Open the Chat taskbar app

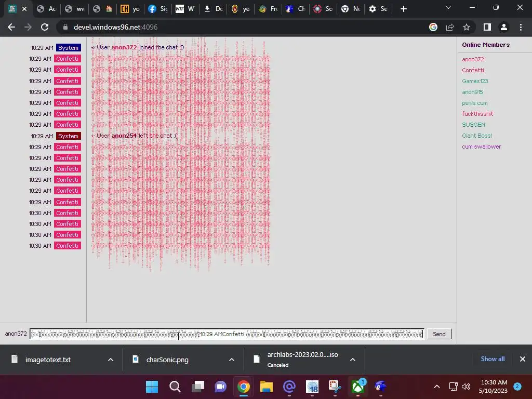[x=220, y=387]
